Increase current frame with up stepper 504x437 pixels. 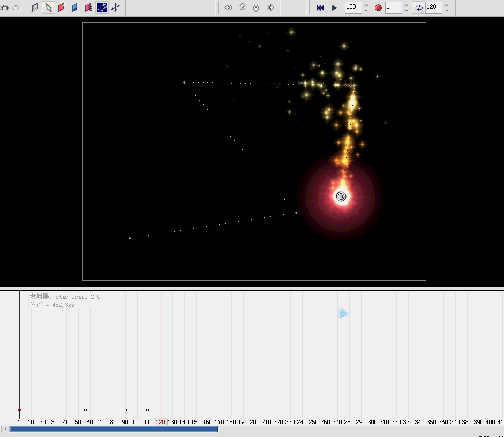point(366,5)
